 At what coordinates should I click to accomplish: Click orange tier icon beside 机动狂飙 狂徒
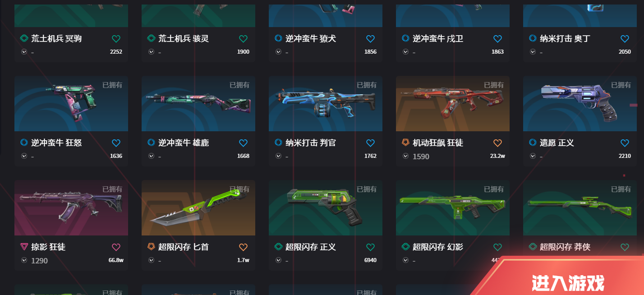pos(405,143)
